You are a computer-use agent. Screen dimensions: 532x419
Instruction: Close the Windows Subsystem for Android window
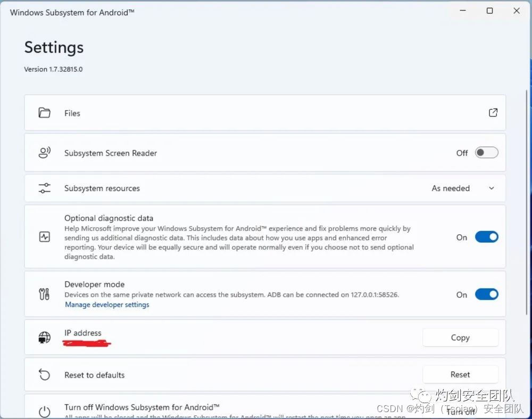click(517, 11)
